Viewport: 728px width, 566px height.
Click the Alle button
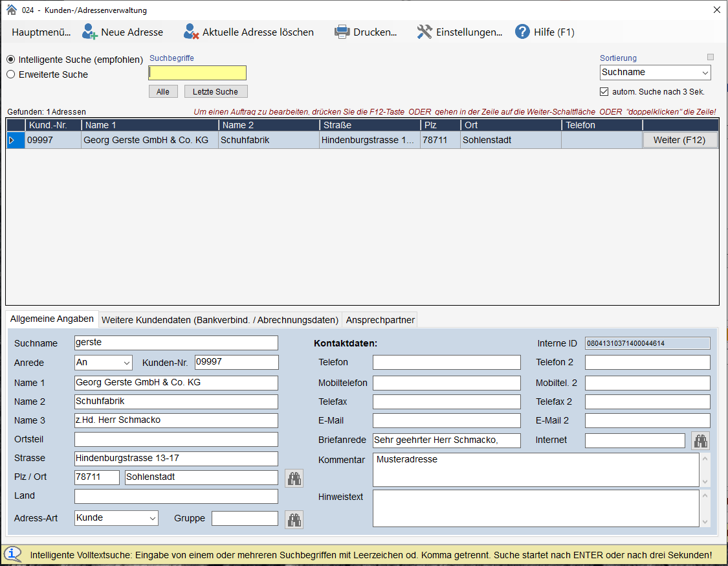[163, 91]
